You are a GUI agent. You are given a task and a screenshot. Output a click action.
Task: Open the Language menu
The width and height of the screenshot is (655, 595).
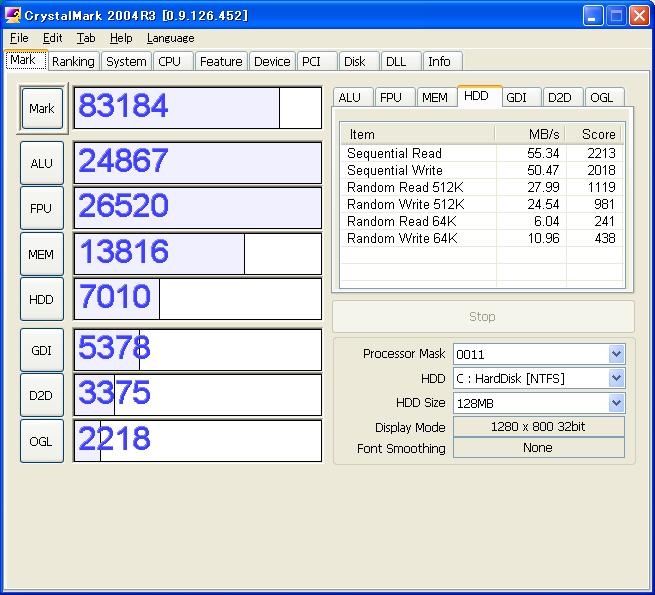click(170, 38)
